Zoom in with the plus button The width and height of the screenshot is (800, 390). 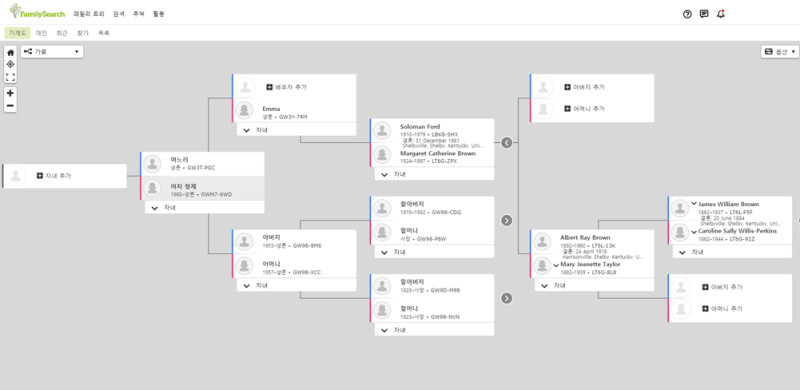point(10,93)
